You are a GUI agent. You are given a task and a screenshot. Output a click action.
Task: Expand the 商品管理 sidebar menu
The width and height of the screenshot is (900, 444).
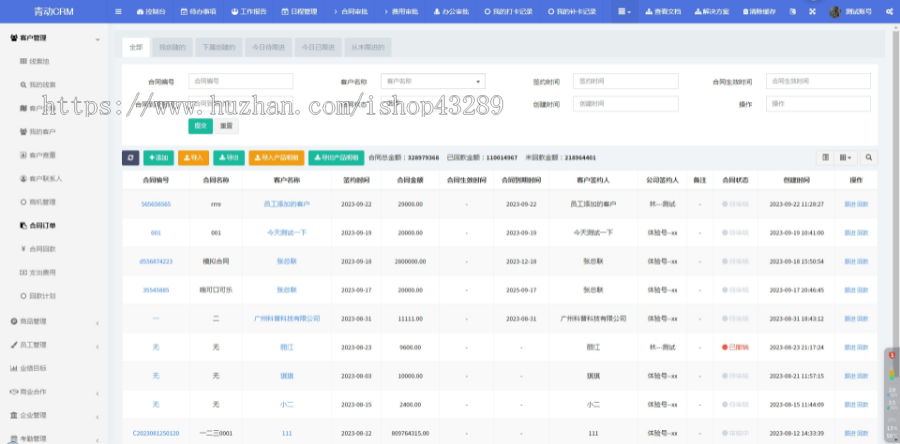pyautogui.click(x=96, y=322)
